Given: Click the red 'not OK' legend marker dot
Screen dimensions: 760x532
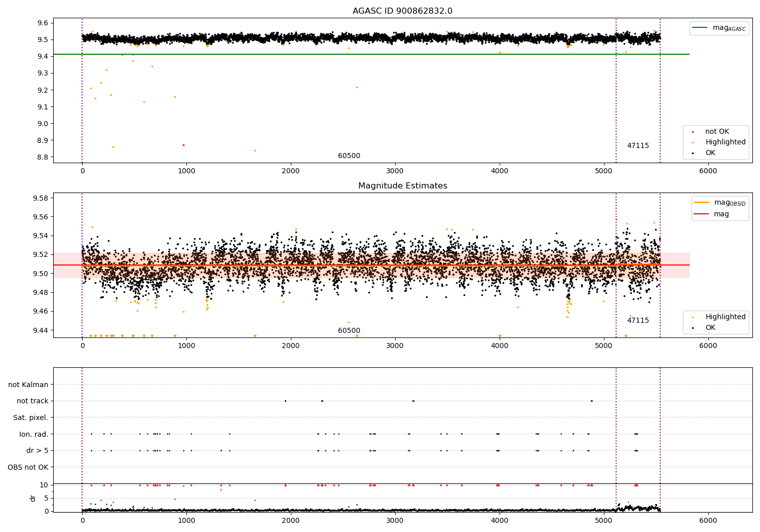Looking at the screenshot, I should click(x=693, y=132).
